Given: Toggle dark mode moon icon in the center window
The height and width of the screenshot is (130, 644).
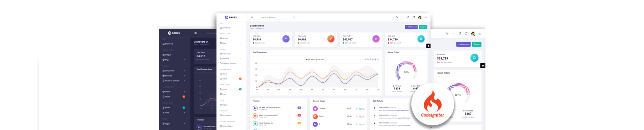Looking at the screenshot, I should pos(397,17).
